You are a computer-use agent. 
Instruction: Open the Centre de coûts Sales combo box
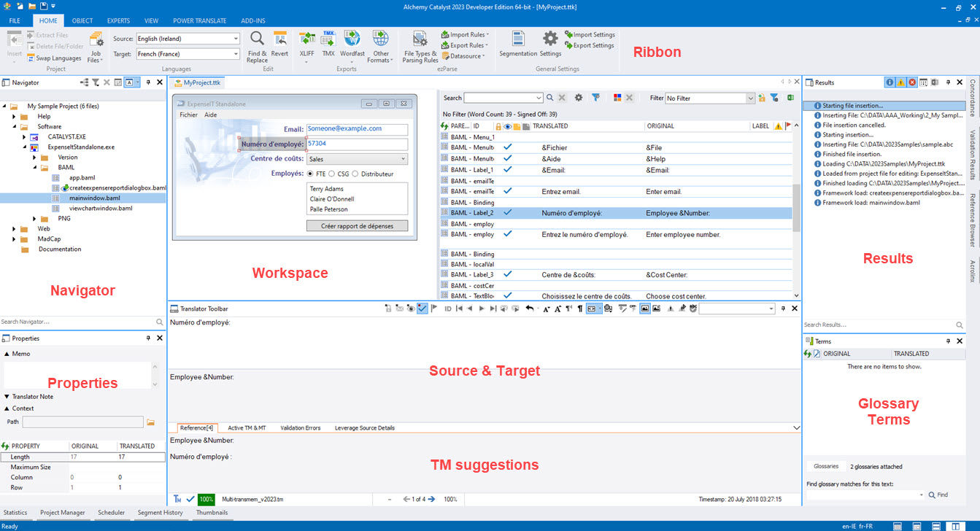(x=358, y=159)
